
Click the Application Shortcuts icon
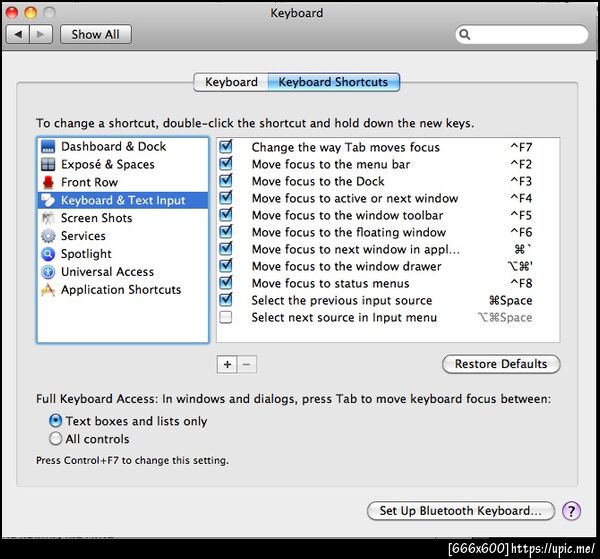tap(48, 290)
